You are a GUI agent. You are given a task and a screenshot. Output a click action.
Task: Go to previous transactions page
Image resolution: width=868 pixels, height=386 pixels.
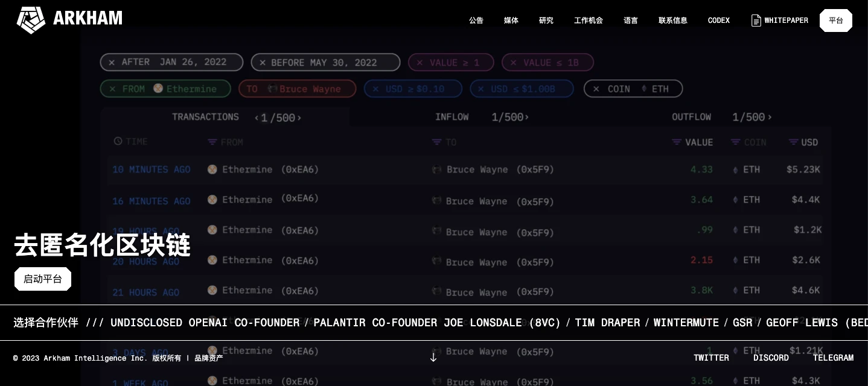click(257, 118)
